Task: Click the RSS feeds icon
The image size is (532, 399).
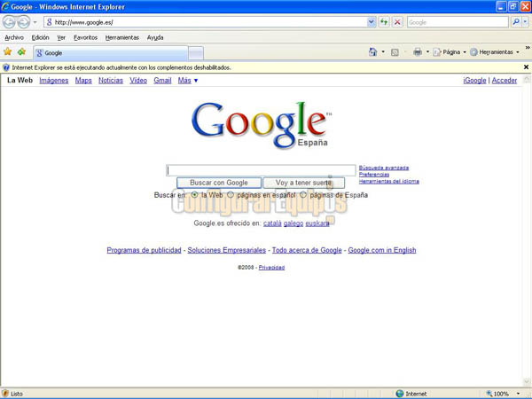Action: point(395,52)
